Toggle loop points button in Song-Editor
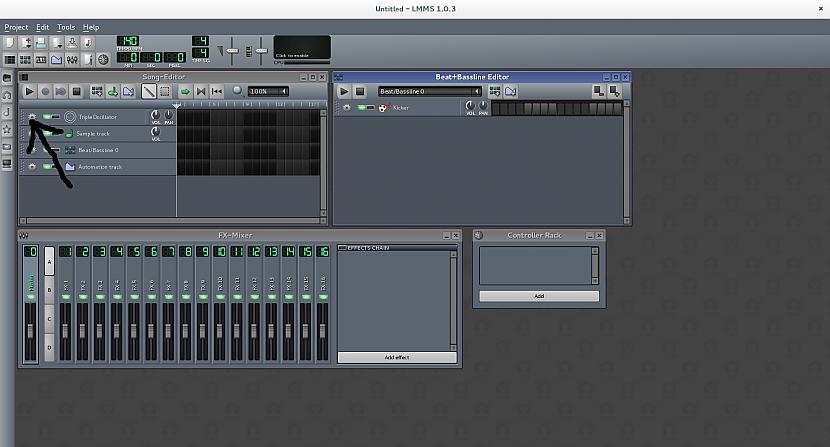Screen dimensions: 830x447 tap(201, 92)
